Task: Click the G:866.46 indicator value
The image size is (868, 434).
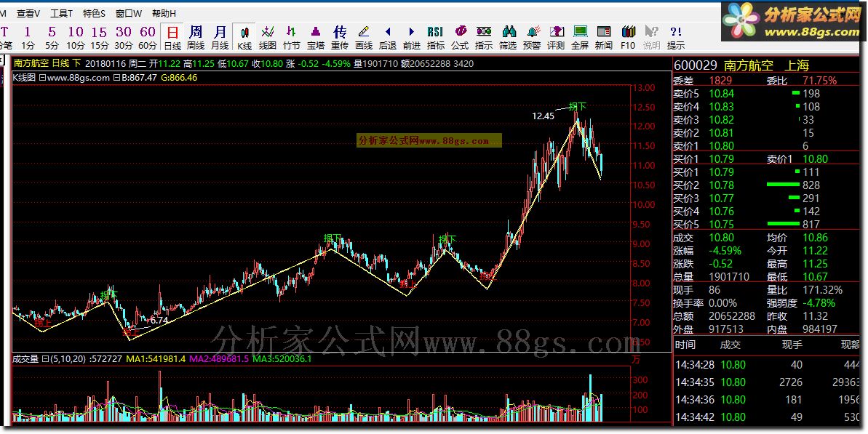Action: (x=179, y=78)
